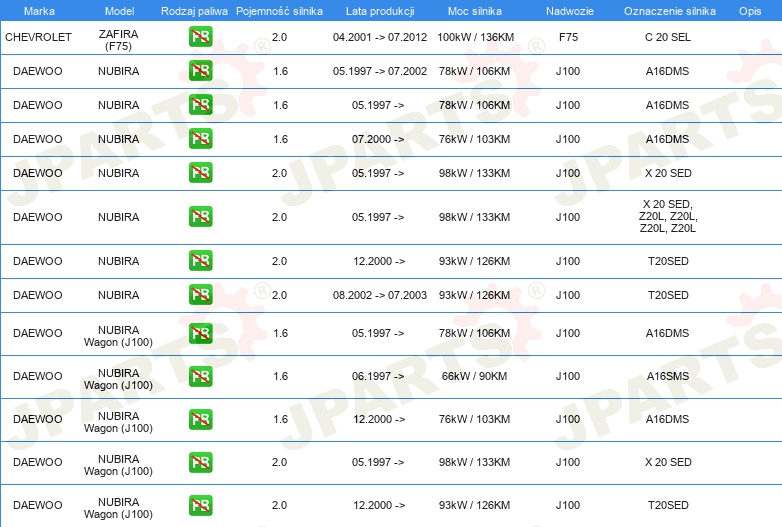Select 1.6 engine capacity in the 66kW row
Viewport: 782px width, 527px height.
pos(280,376)
